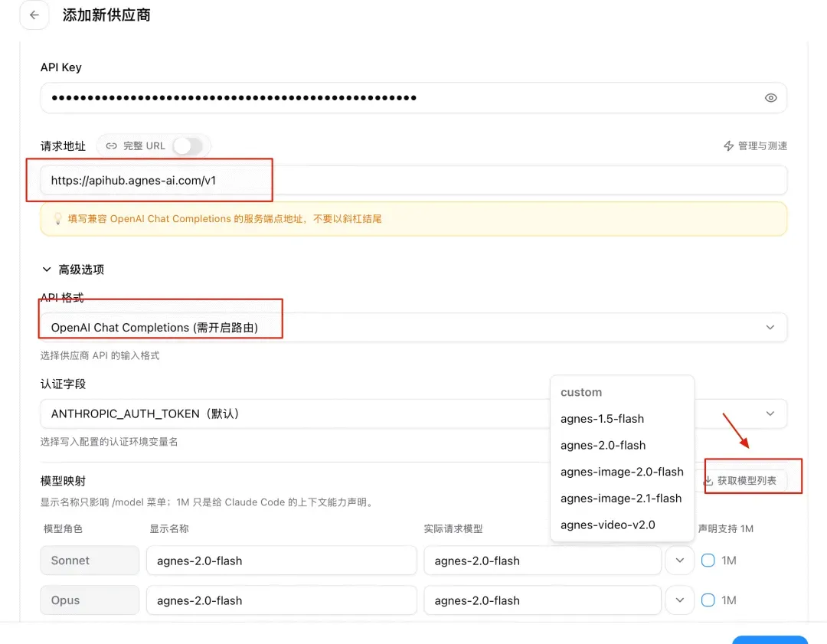Click the 声明支持 1M column header

726,528
